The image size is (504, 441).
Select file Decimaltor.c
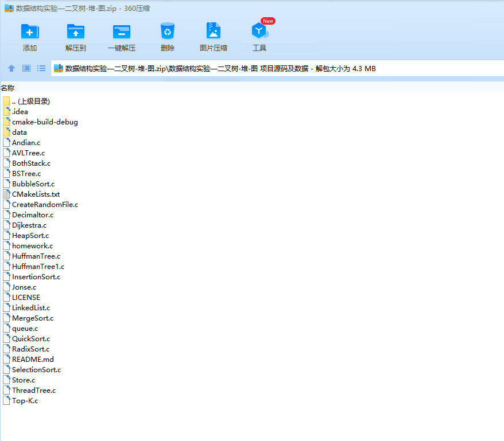tap(28, 215)
